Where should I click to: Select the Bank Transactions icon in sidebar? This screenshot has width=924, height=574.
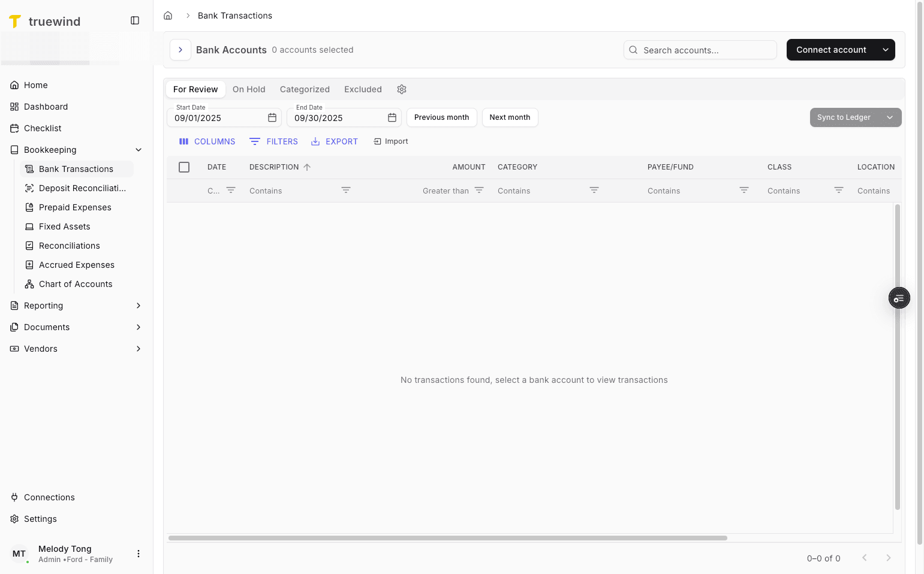pyautogui.click(x=29, y=168)
